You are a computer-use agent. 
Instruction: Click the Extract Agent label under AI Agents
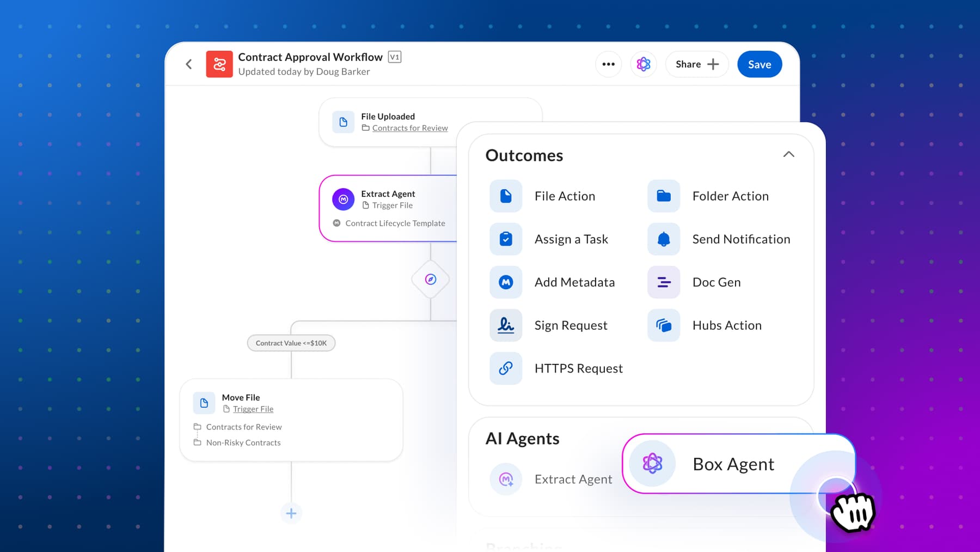[x=573, y=480]
